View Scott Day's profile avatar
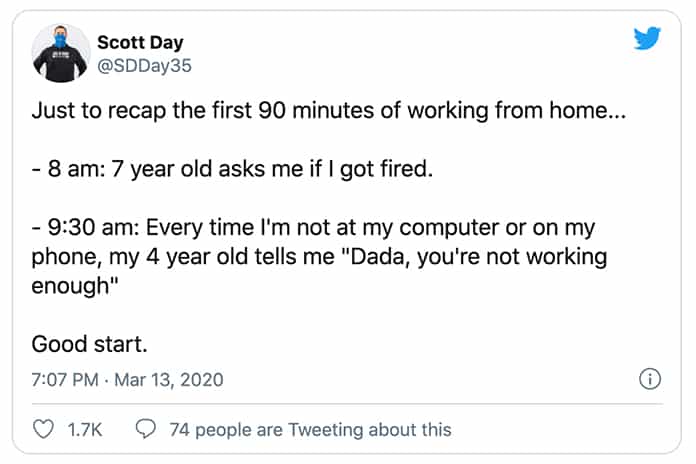The height and width of the screenshot is (464, 696). pyautogui.click(x=61, y=53)
